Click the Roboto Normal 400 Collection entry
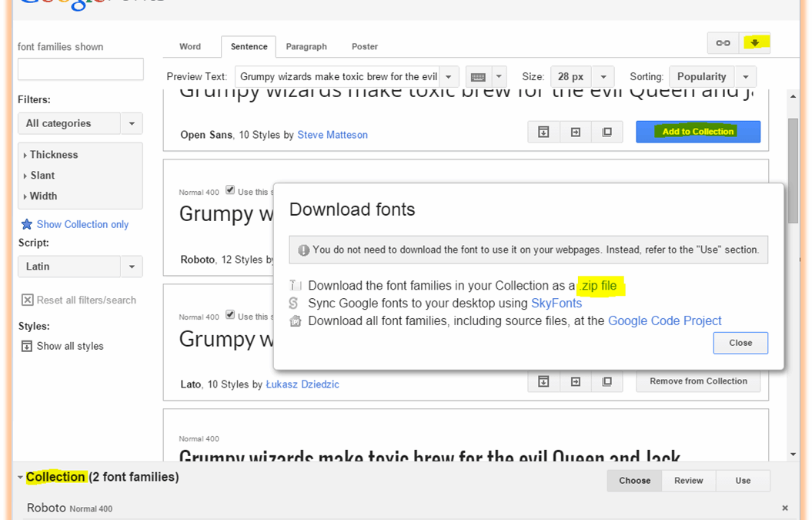Image resolution: width=812 pixels, height=520 pixels. (x=69, y=508)
